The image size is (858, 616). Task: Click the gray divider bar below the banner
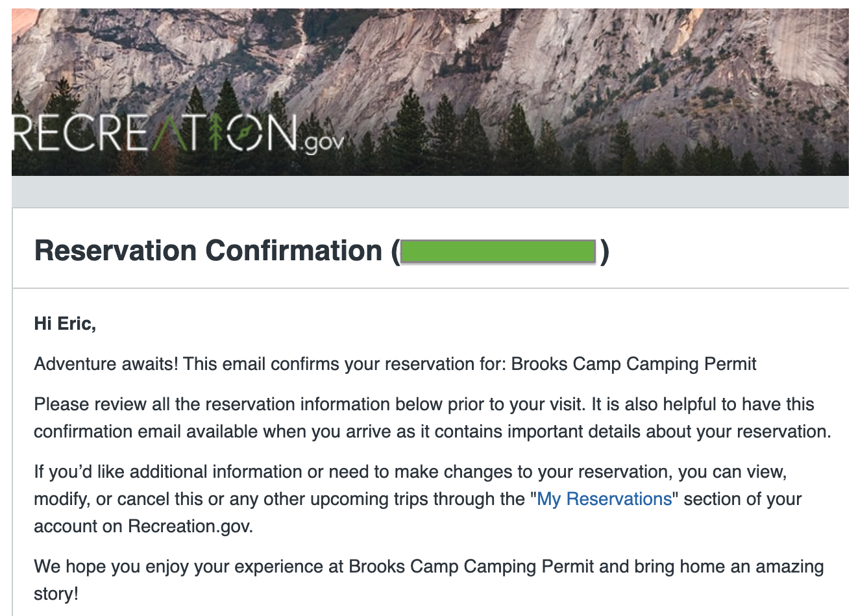[430, 191]
